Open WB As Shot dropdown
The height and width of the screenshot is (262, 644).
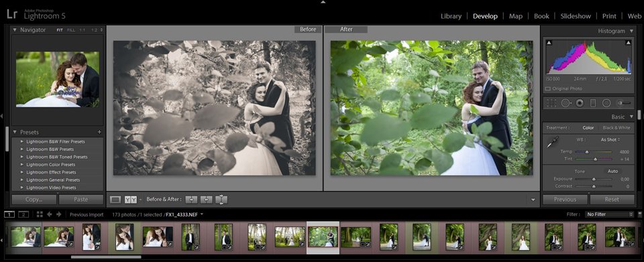pos(610,140)
